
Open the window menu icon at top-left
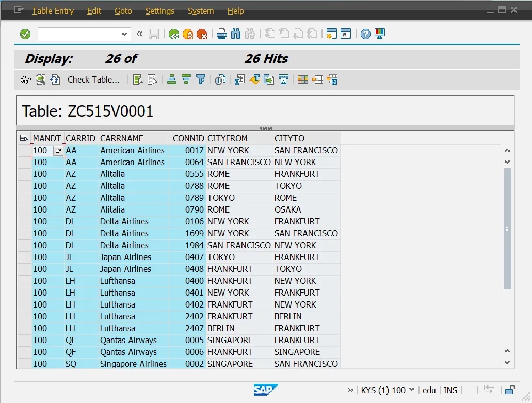click(19, 10)
